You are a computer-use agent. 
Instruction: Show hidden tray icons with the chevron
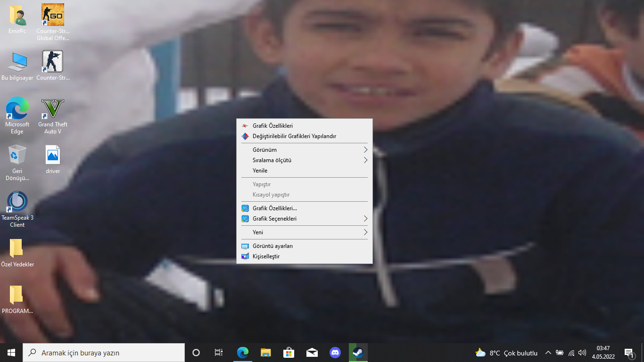tap(548, 353)
